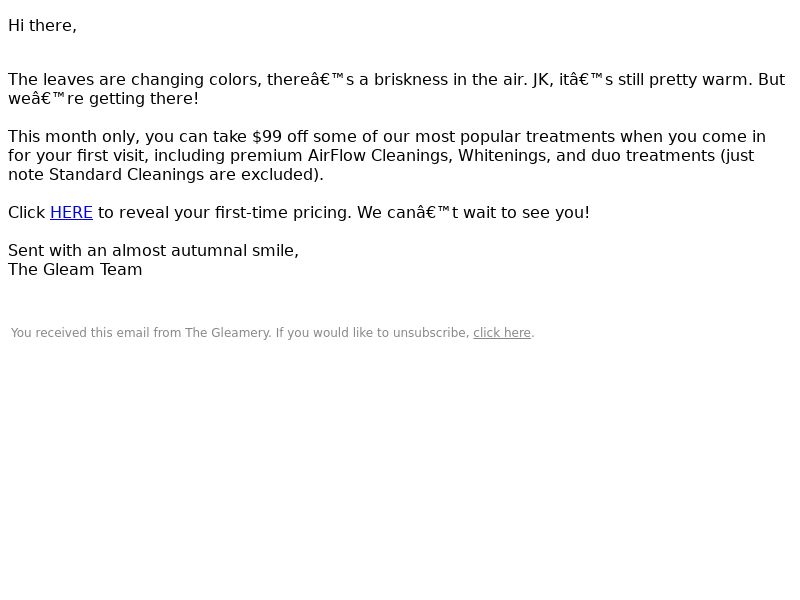The height and width of the screenshot is (600, 800).
Task: Click the phrase "If you would like to unsubscribe"
Action: tap(372, 333)
